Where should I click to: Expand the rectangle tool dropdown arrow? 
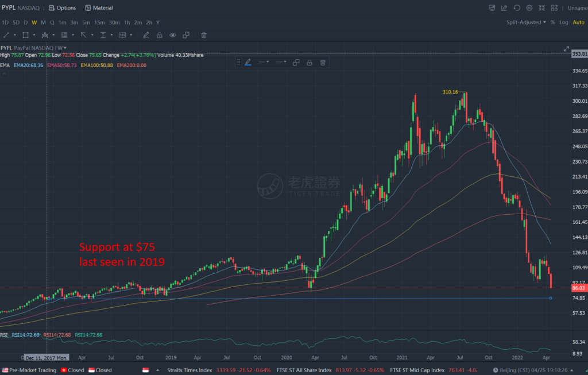34,35
